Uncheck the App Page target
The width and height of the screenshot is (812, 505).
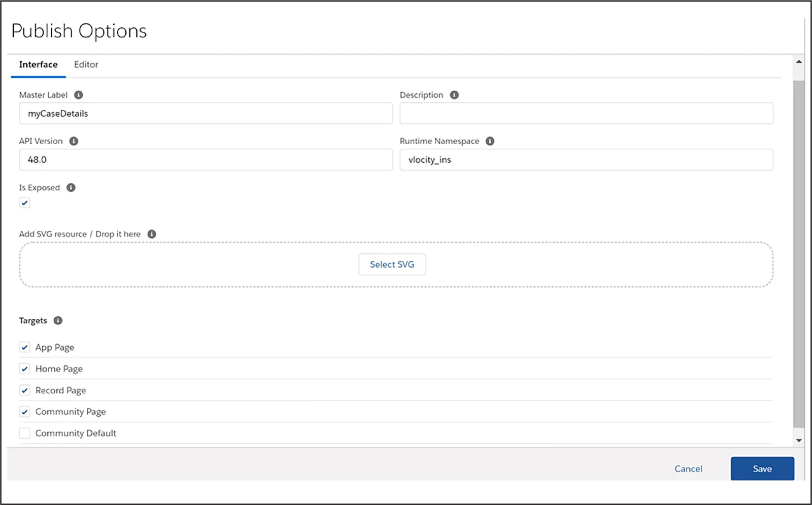pyautogui.click(x=24, y=347)
